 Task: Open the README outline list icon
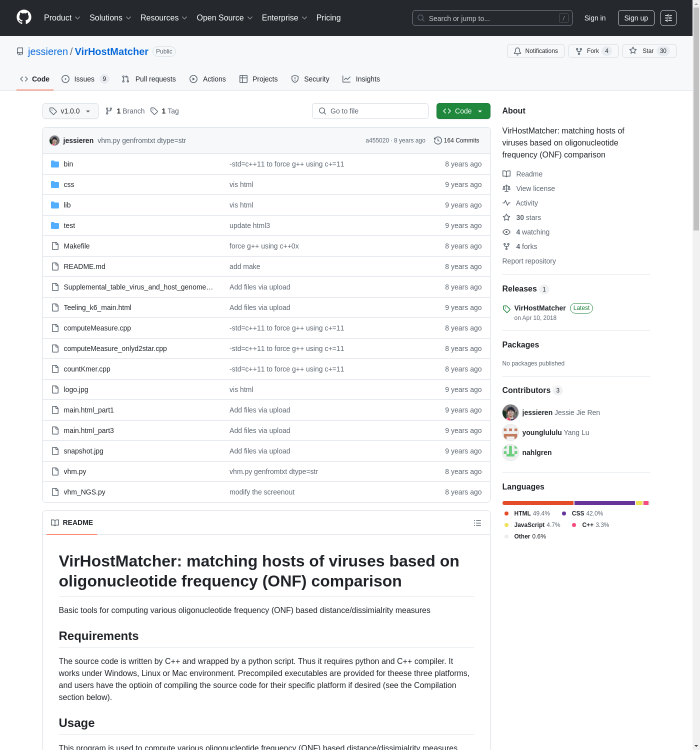[x=477, y=523]
